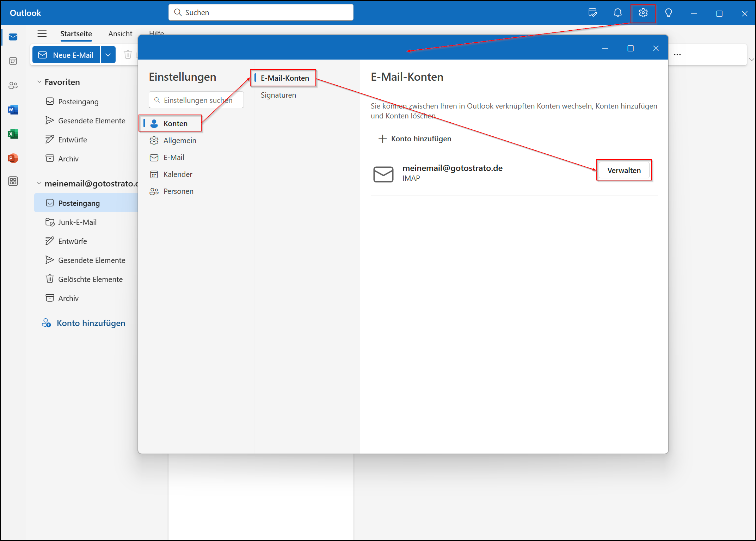Open the More apps grid icon
The width and height of the screenshot is (756, 541).
pos(13,181)
